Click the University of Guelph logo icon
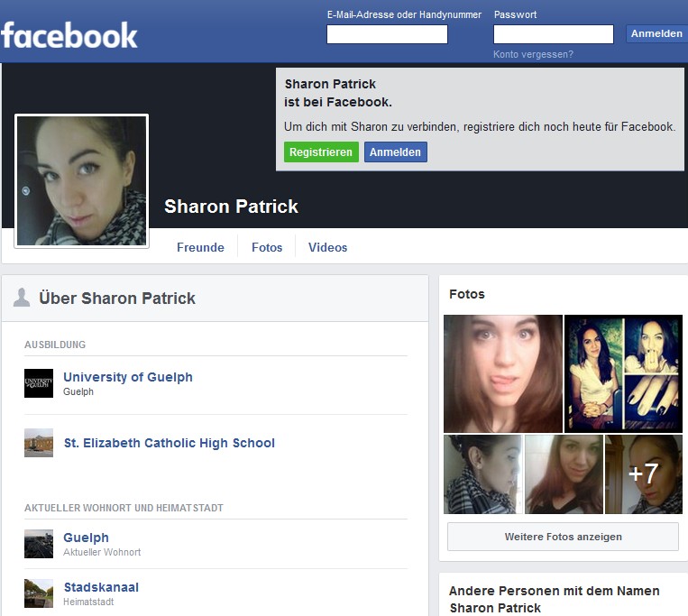 39,383
